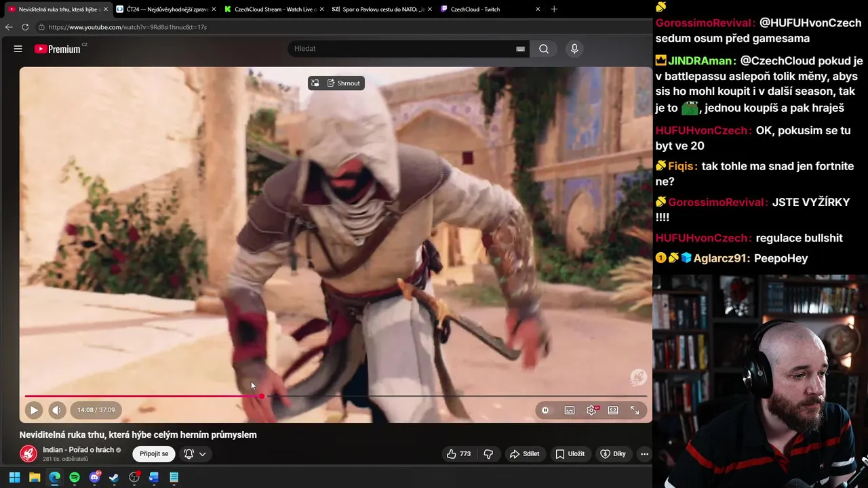Viewport: 868px width, 488px height.
Task: Open the Windows Start menu
Action: coord(14,477)
